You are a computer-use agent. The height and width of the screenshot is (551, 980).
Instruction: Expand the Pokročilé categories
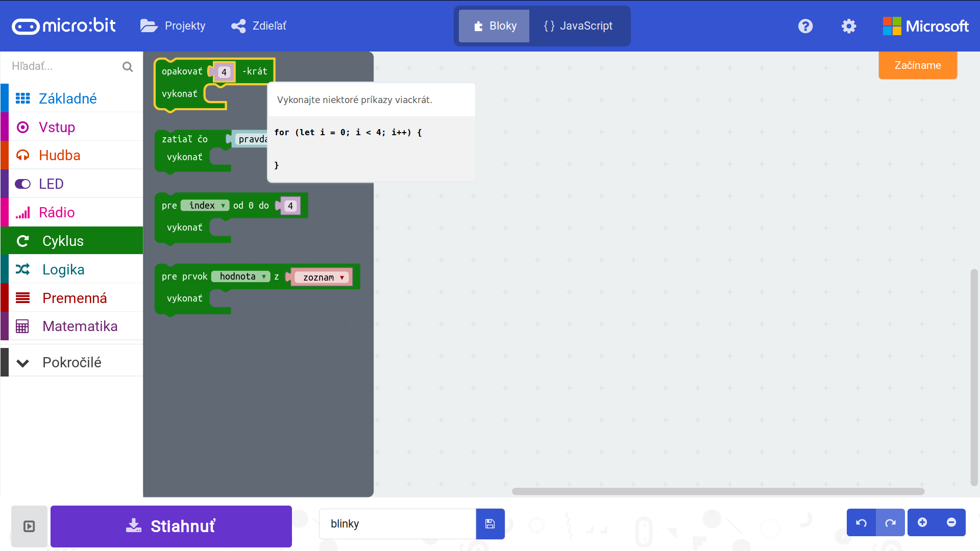coord(71,362)
